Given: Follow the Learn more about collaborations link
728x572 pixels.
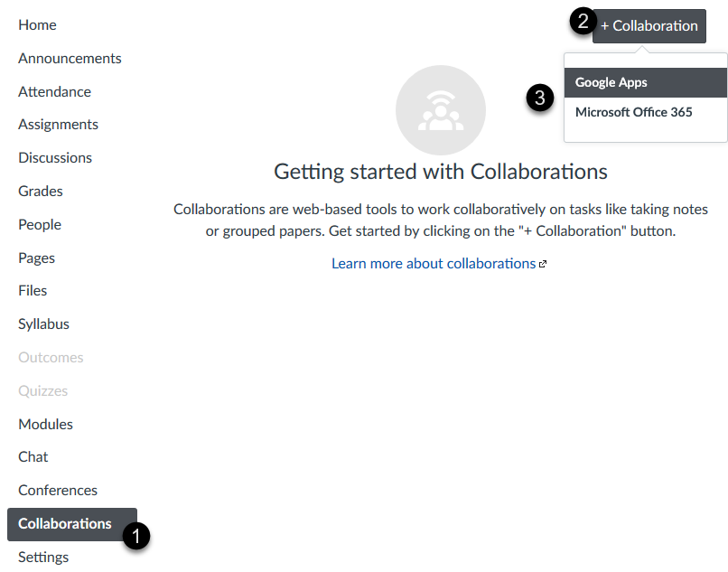Looking at the screenshot, I should (x=433, y=263).
